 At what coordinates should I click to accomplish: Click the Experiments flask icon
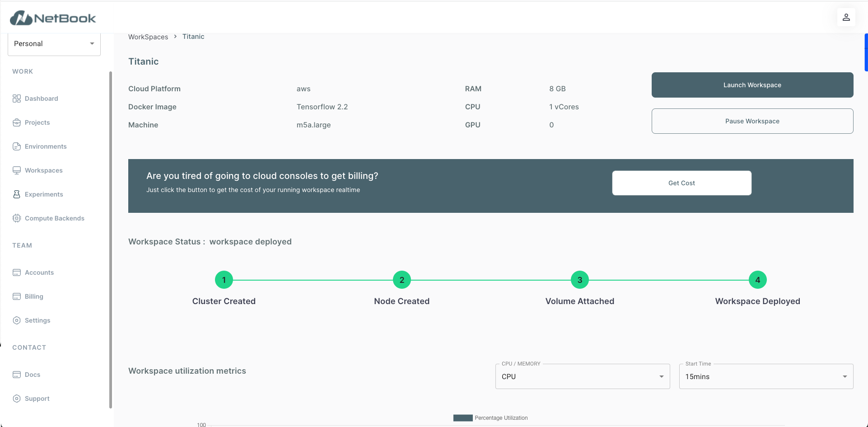coord(17,194)
